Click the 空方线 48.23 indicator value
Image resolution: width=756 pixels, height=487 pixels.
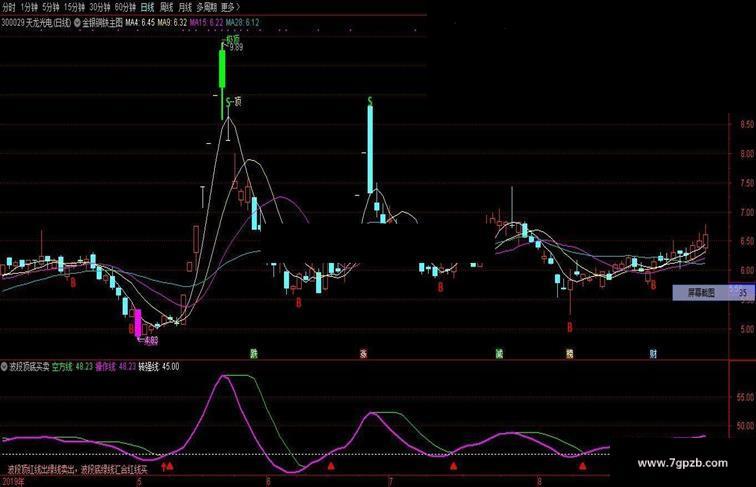click(x=72, y=366)
